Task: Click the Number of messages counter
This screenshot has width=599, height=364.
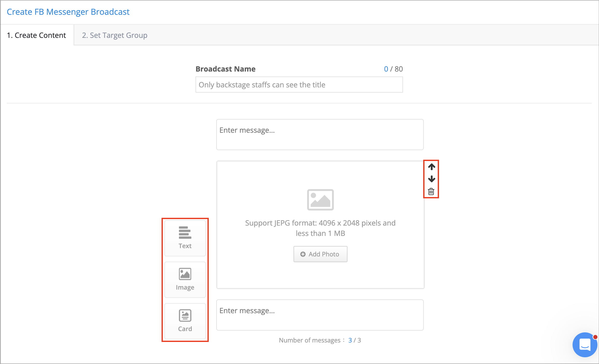Action: (x=320, y=340)
